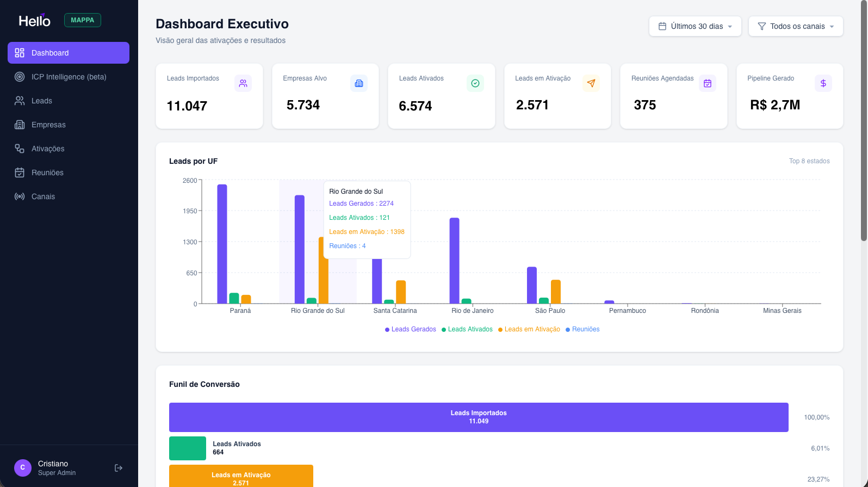The height and width of the screenshot is (487, 868).
Task: Open Reuniões in the sidebar
Action: pos(69,172)
